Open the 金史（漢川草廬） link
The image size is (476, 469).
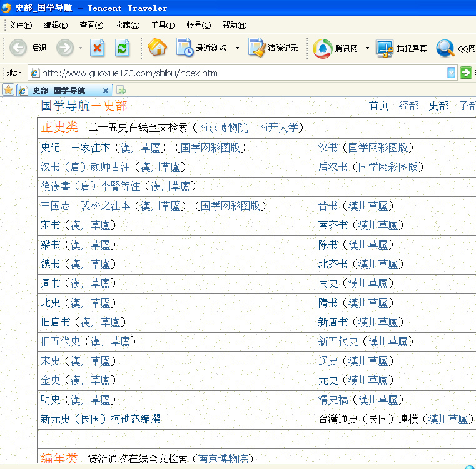point(78,380)
